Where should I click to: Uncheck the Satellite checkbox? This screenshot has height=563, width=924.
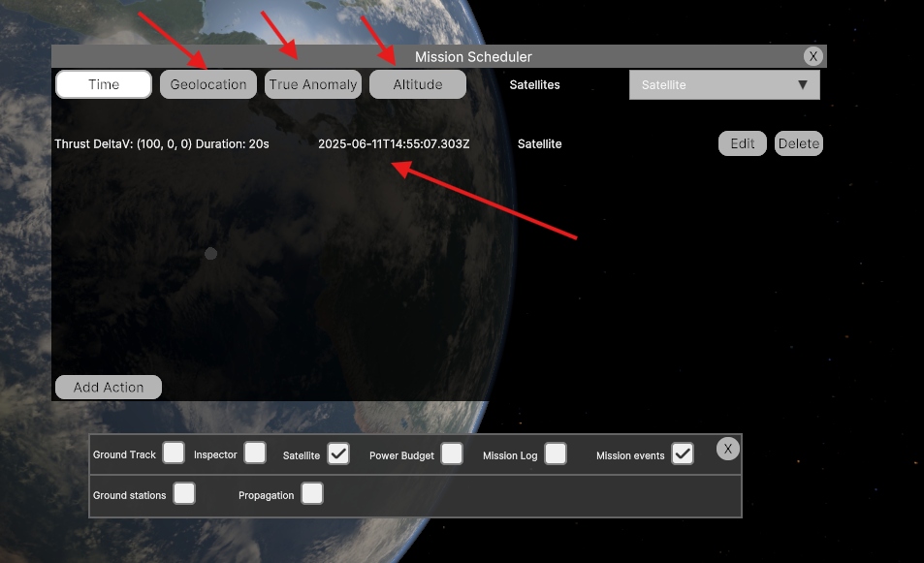(x=338, y=454)
